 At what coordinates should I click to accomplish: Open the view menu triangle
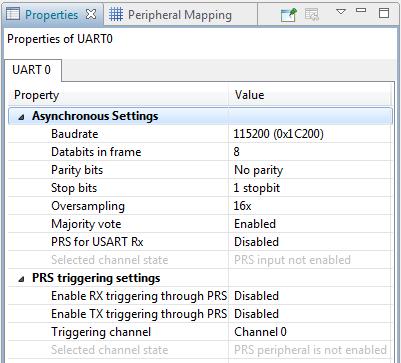coord(340,12)
